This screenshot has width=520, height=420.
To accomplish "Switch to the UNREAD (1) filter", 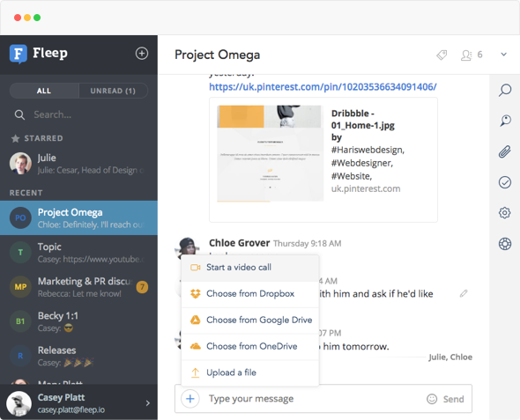I will coord(113,91).
